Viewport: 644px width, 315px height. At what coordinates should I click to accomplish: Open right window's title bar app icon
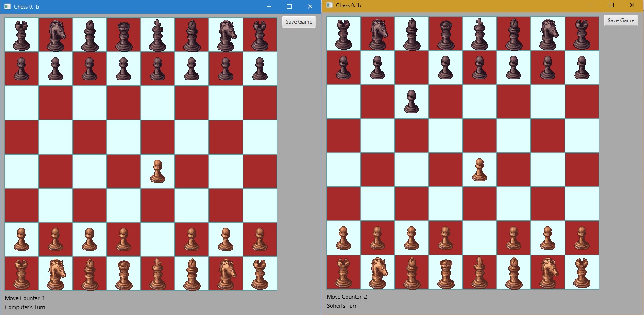point(329,5)
